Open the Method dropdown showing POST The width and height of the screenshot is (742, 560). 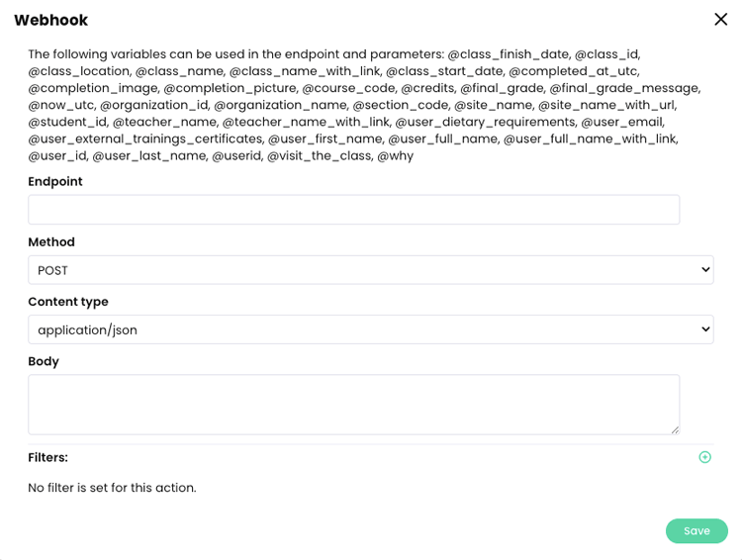(371, 270)
